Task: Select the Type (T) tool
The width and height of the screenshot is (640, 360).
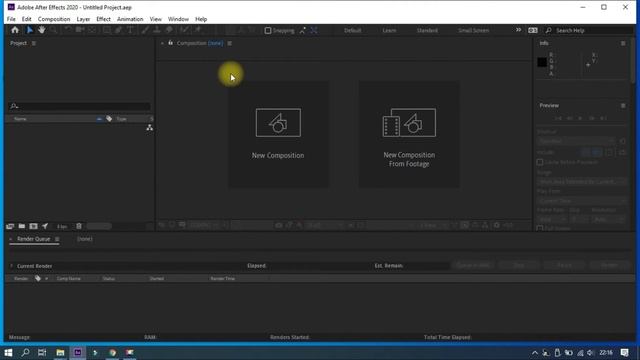Action: [x=130, y=30]
